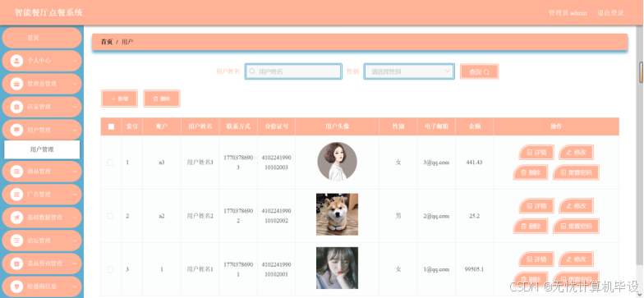Click the avatar photo of 用户姓名1

337,268
